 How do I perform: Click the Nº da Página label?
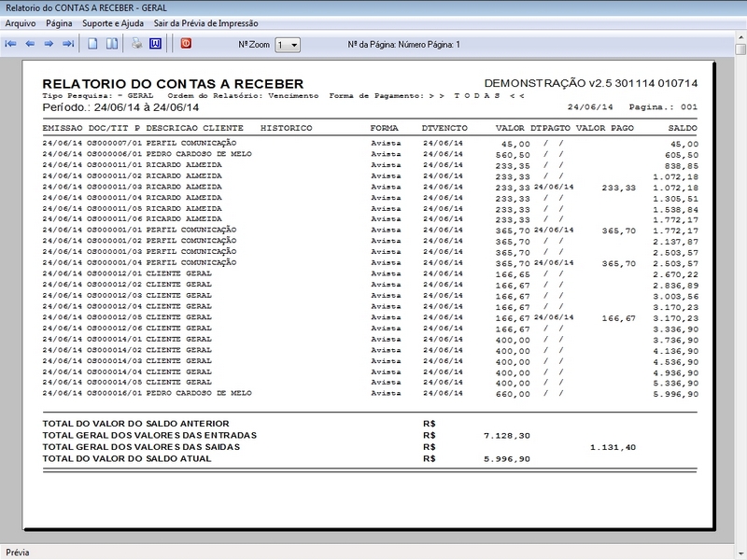coord(403,45)
